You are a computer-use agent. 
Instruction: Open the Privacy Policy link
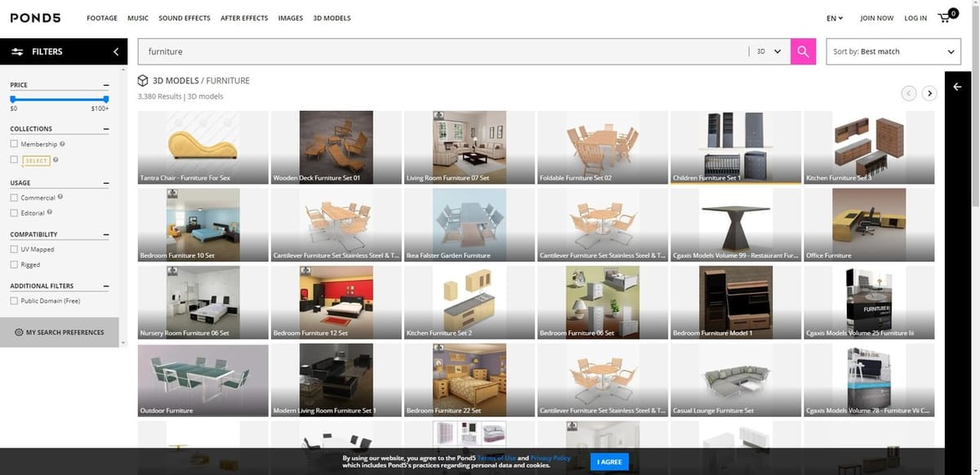click(x=550, y=458)
